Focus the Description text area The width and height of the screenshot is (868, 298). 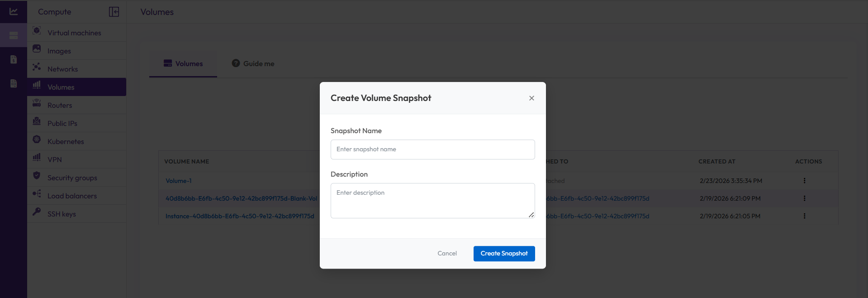click(x=432, y=201)
